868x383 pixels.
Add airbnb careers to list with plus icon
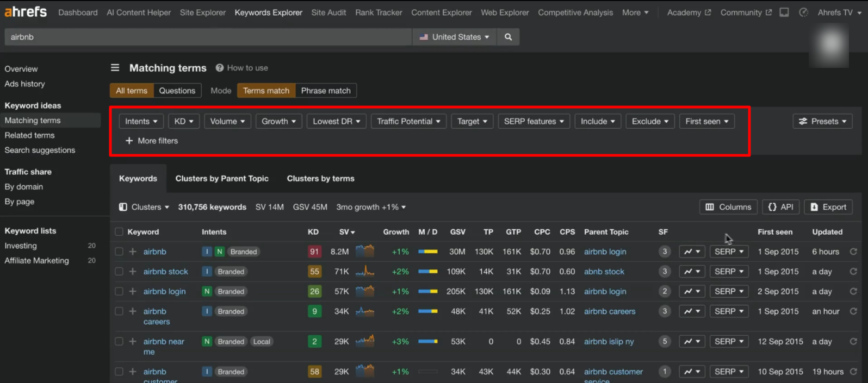click(133, 311)
